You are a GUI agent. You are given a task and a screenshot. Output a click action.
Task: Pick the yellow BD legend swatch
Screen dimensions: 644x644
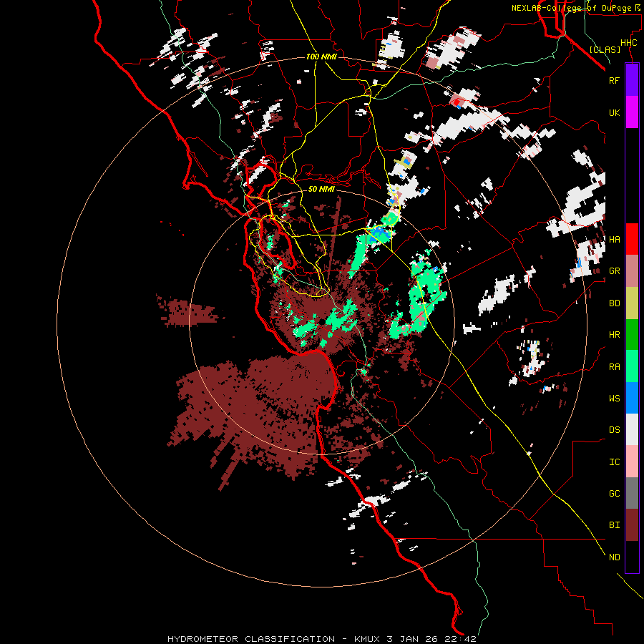point(632,303)
